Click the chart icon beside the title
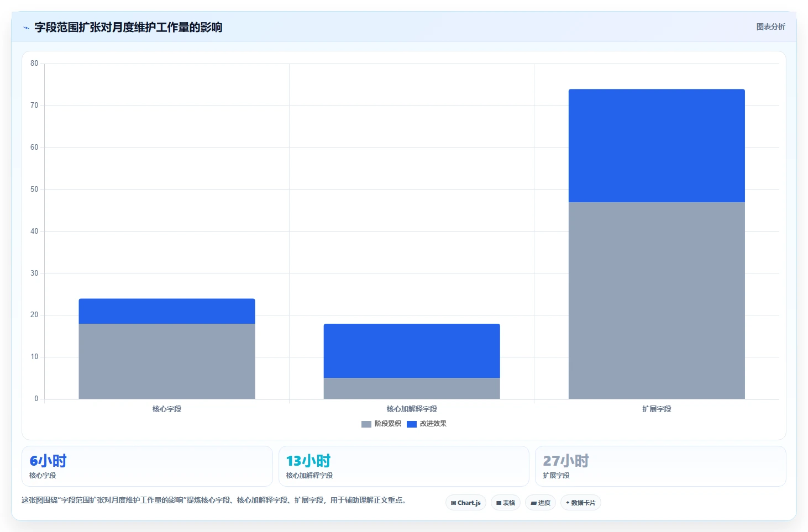This screenshot has height=532, width=808. point(26,28)
